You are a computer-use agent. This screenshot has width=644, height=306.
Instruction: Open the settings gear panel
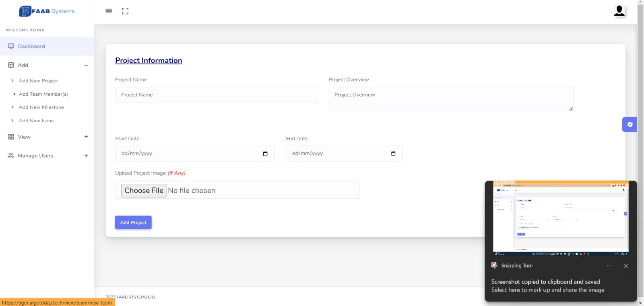click(630, 125)
